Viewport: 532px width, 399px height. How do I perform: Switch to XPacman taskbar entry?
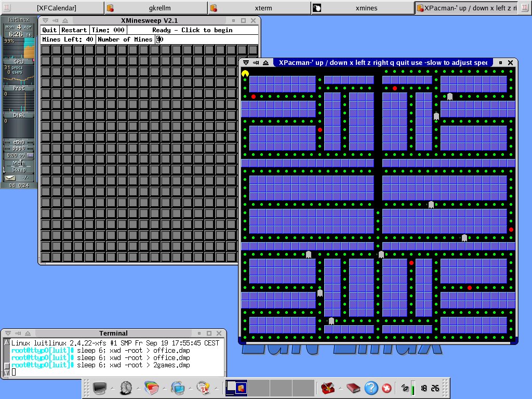point(467,8)
